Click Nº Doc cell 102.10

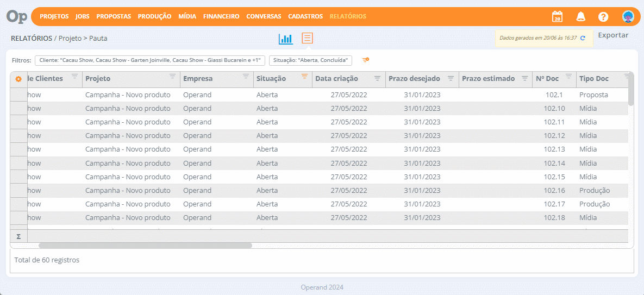(x=554, y=109)
